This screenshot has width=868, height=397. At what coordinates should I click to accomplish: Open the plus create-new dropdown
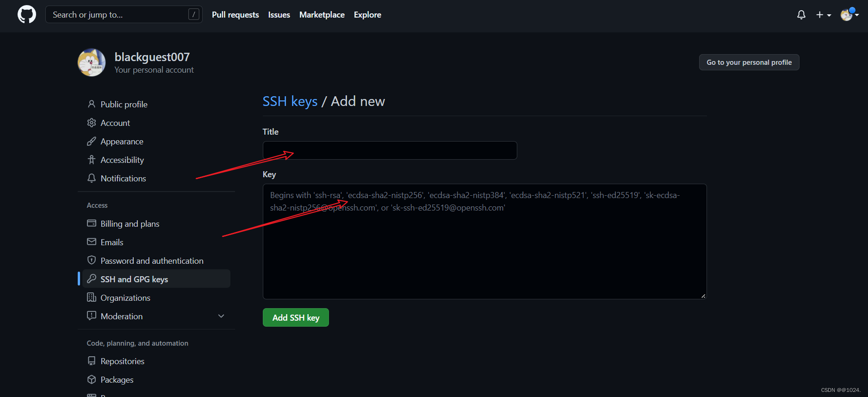point(824,15)
